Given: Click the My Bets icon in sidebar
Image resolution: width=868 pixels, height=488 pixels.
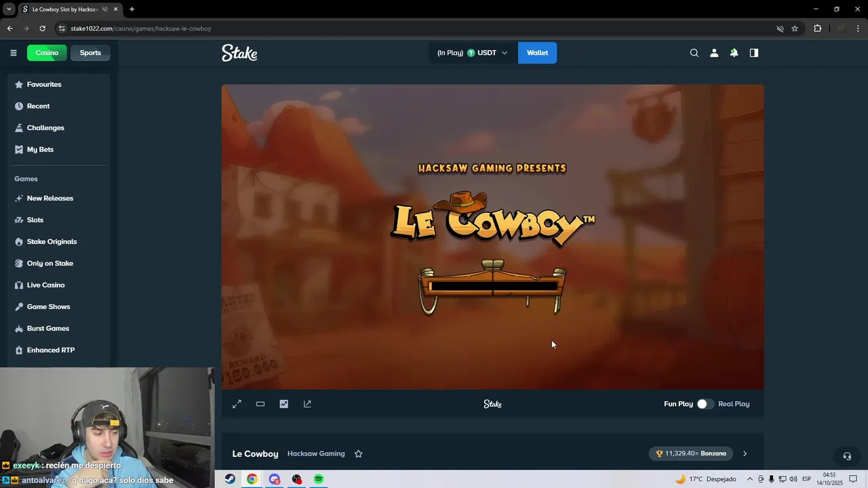Looking at the screenshot, I should 19,149.
